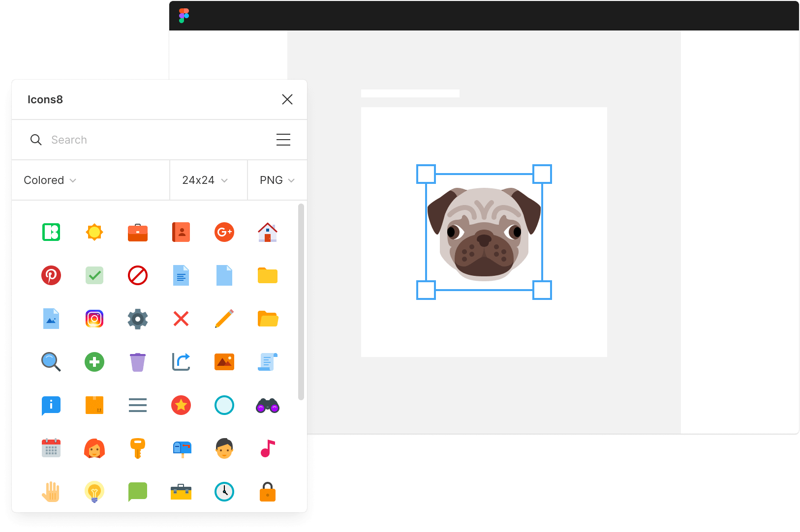Expand the 24x24 size dropdown
The image size is (800, 532).
205,180
